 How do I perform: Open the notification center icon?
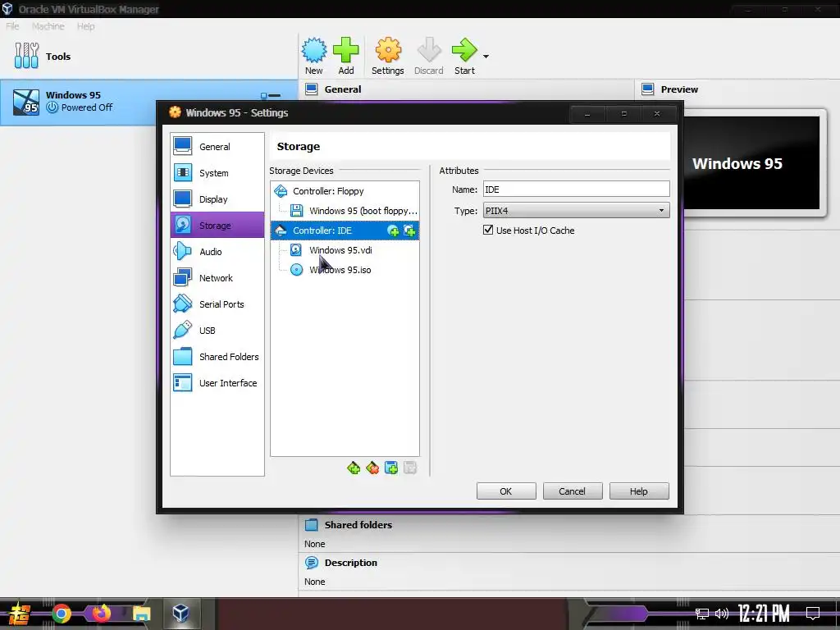coord(813,613)
